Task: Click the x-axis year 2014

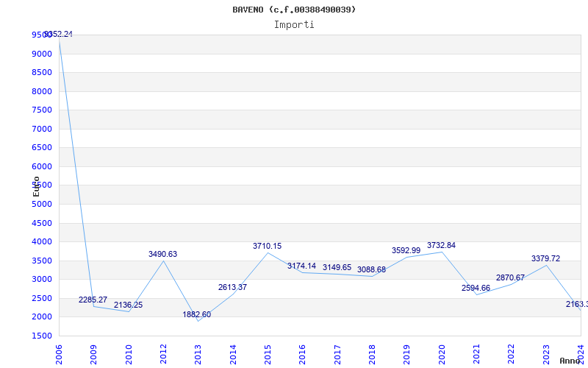Action: point(233,355)
